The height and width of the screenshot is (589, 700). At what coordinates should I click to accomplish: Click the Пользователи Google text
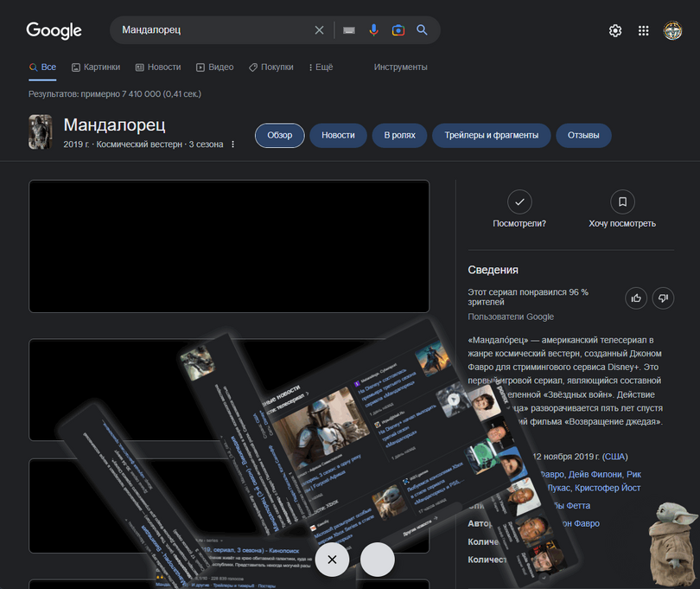511,317
